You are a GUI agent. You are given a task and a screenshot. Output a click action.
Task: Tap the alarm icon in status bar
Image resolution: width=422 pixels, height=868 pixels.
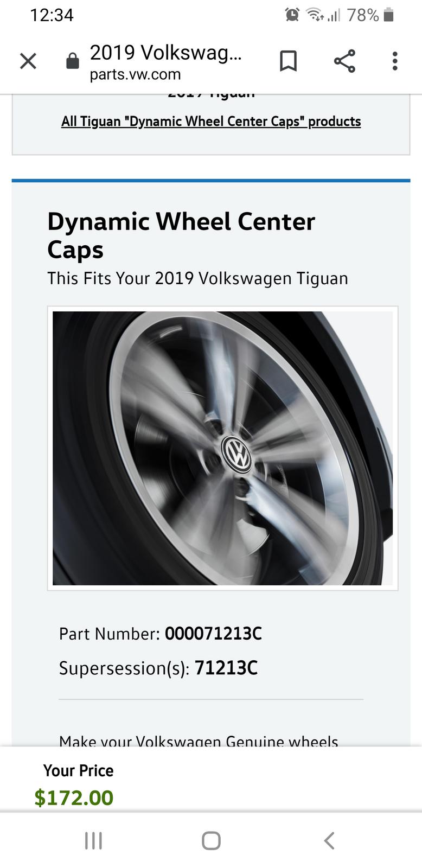point(292,15)
